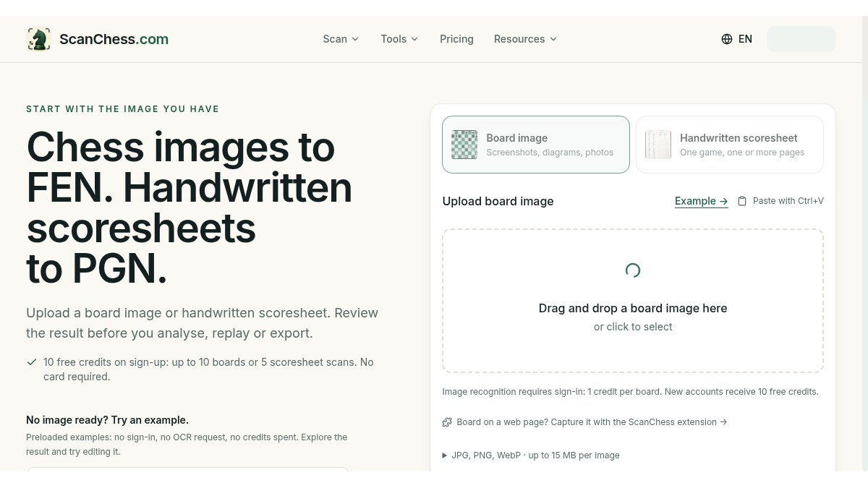The width and height of the screenshot is (868, 488).
Task: Click the ScanChess knight logo icon
Action: (x=39, y=39)
